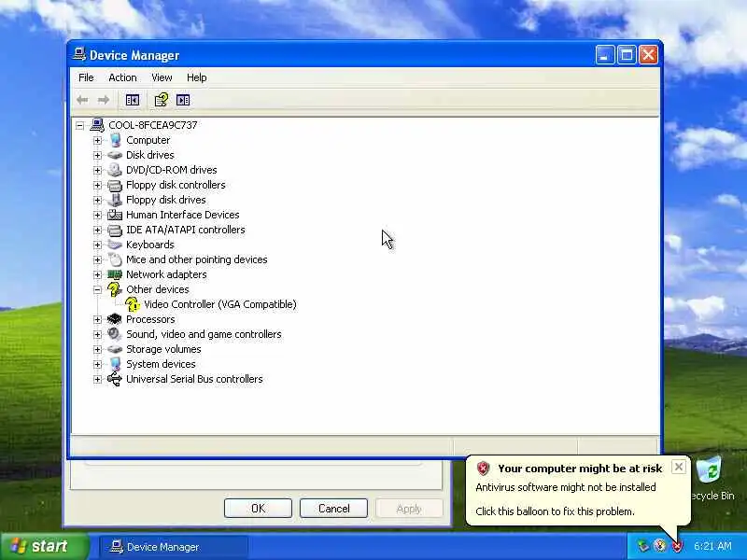The width and height of the screenshot is (747, 560).
Task: Click the Device Manager title bar
Action: pyautogui.click(x=333, y=55)
